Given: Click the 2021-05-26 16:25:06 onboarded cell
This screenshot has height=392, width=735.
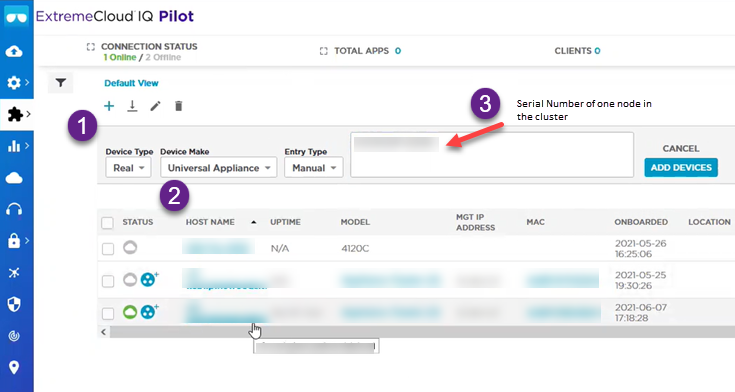Looking at the screenshot, I should [x=640, y=249].
